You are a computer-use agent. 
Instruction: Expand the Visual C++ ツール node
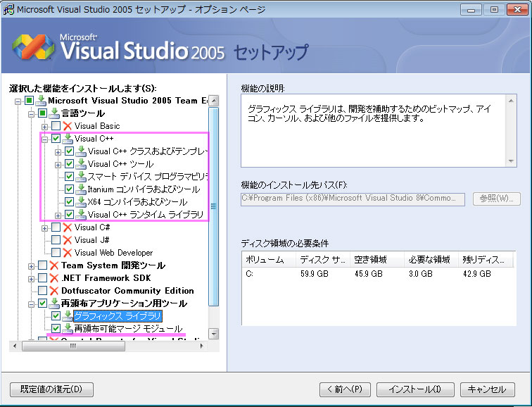[58, 165]
